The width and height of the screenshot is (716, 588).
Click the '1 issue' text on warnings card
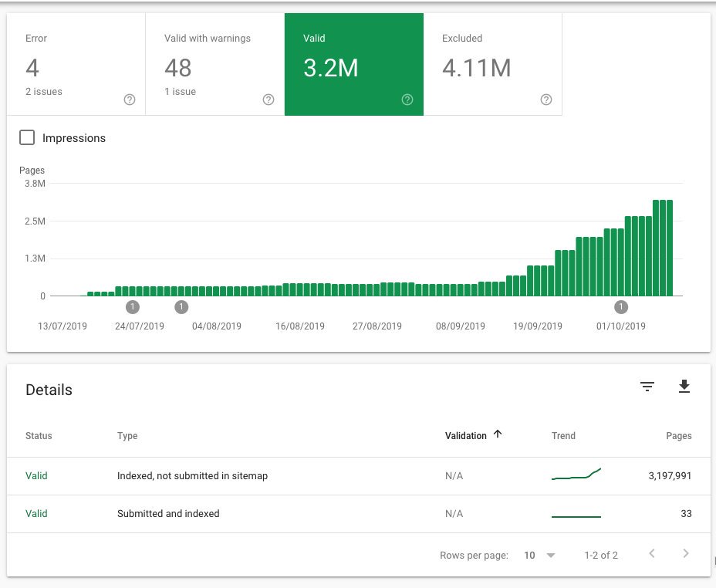coord(181,91)
